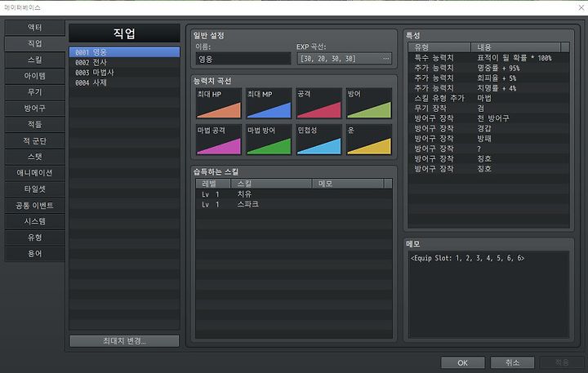This screenshot has width=588, height=373.
Task: Select the Lv 1 스파크 skill row
Action: click(x=294, y=204)
